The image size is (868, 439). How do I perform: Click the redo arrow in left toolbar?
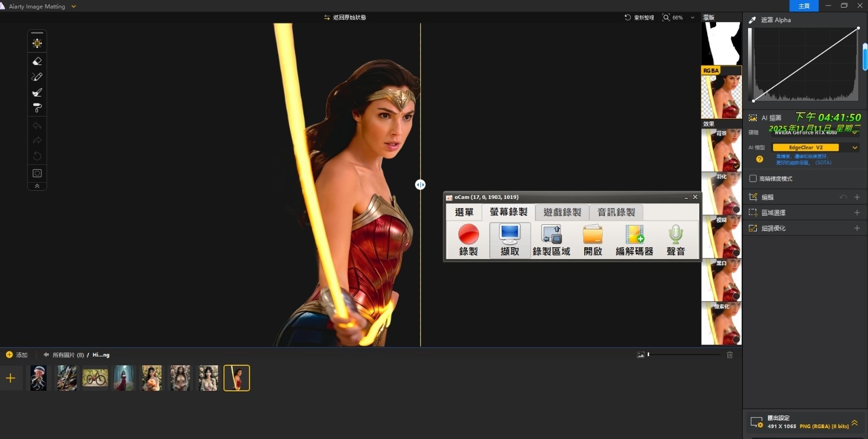pos(37,141)
